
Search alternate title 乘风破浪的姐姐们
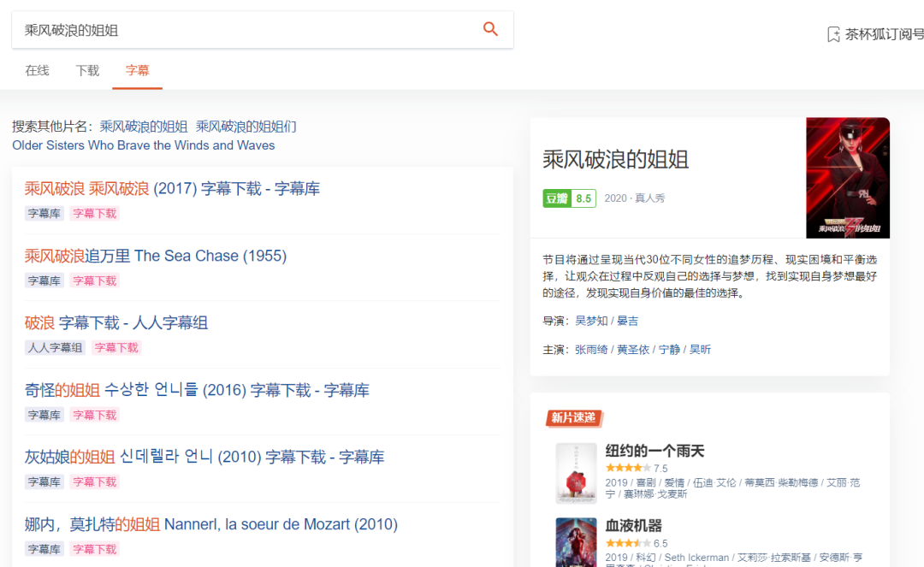point(246,127)
